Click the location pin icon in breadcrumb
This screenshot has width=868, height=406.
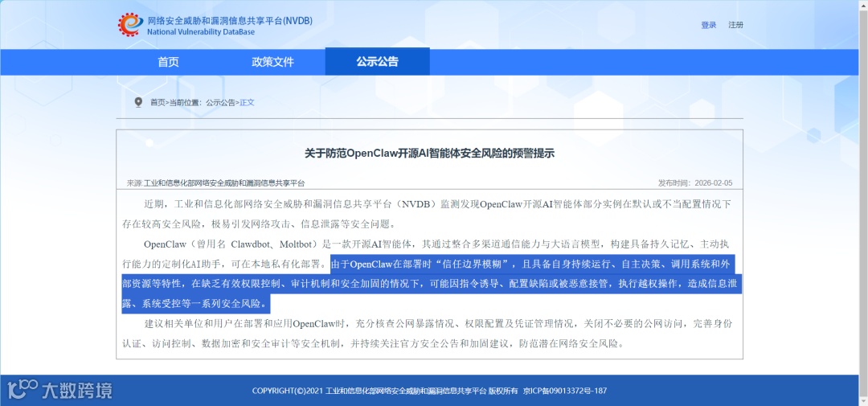(138, 102)
